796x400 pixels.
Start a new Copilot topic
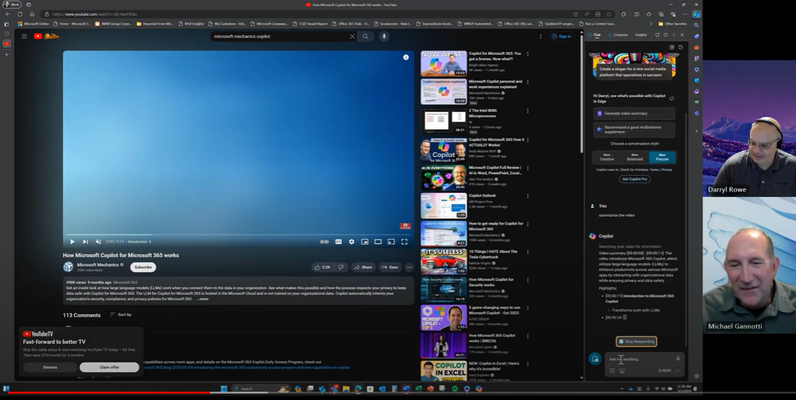coord(595,359)
